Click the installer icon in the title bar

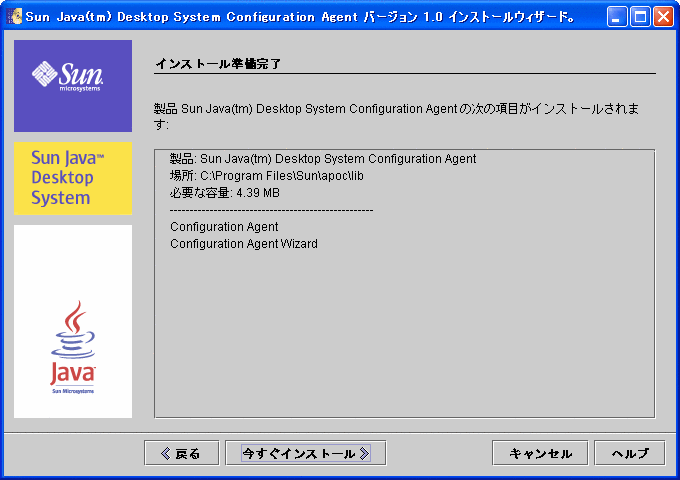(x=15, y=16)
